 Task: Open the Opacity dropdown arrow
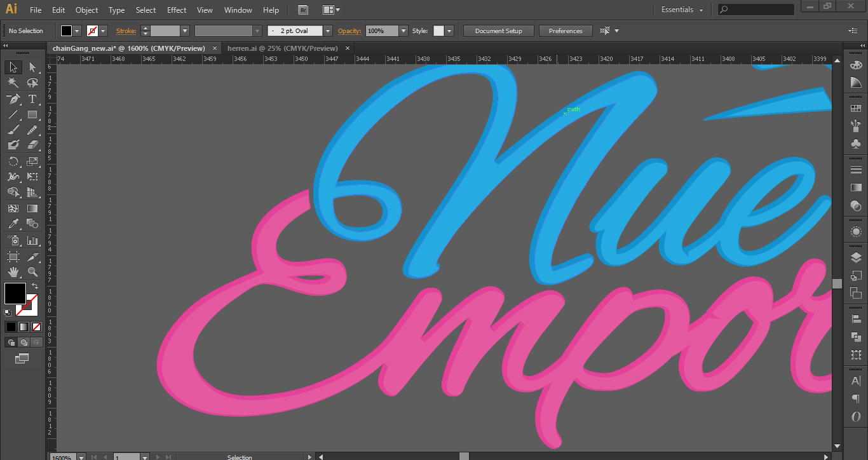click(403, 31)
